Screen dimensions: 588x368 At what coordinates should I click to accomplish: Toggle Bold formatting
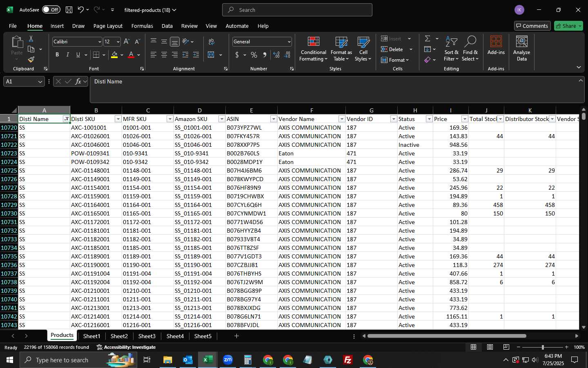click(57, 55)
